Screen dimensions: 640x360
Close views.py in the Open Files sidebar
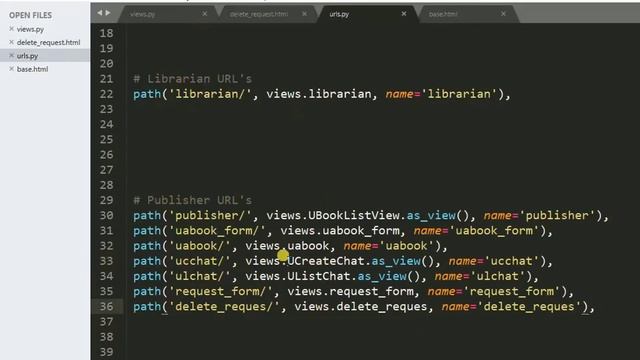11,29
